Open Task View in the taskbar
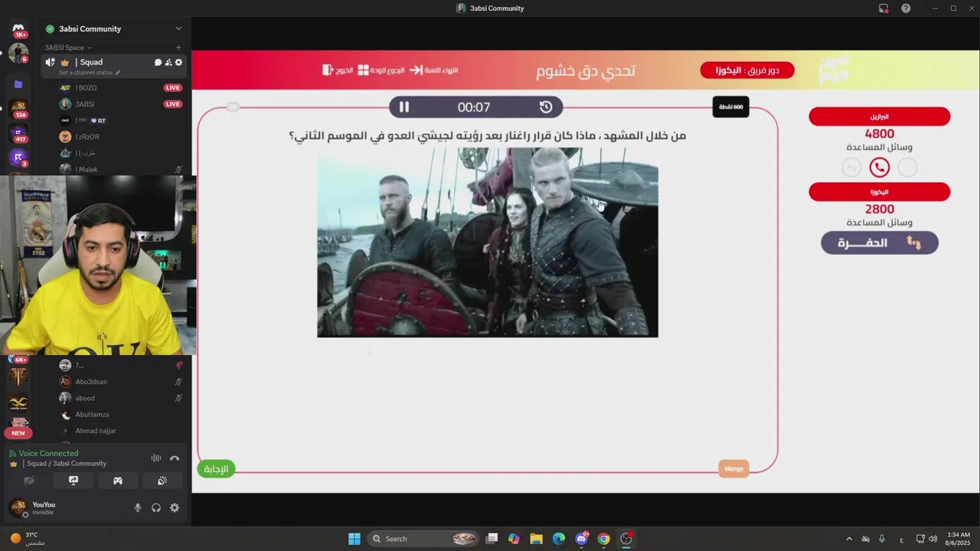The width and height of the screenshot is (980, 551). coord(492,539)
